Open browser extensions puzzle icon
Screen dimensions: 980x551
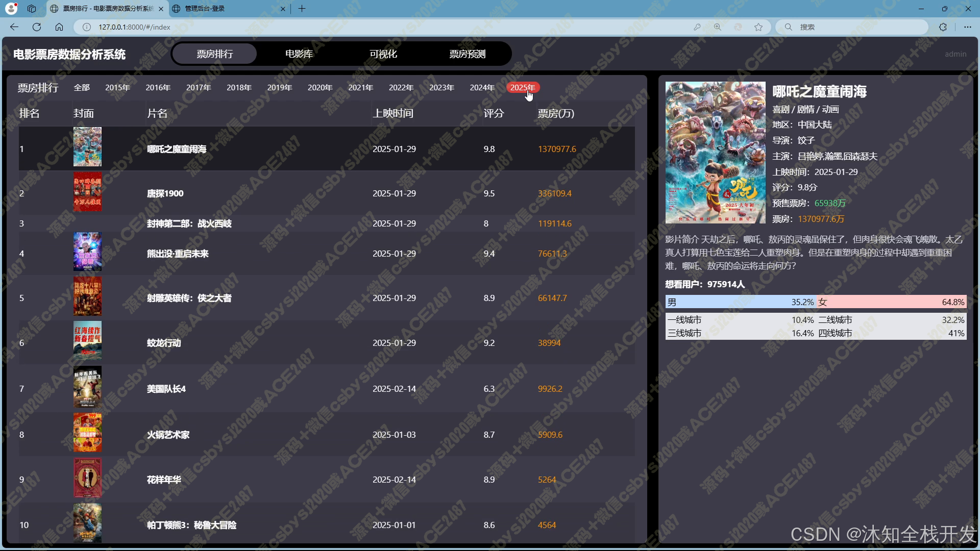point(943,27)
